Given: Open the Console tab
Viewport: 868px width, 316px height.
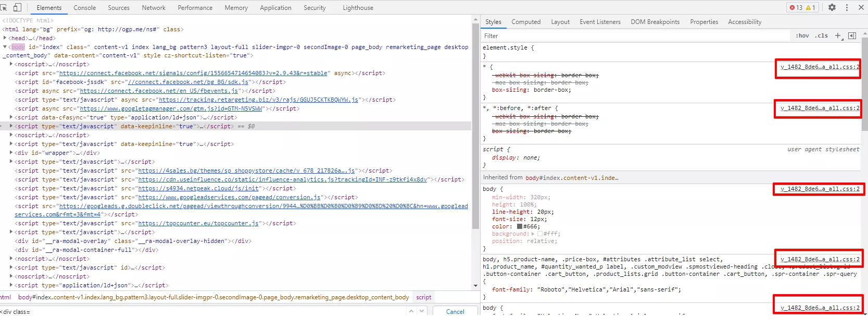Looking at the screenshot, I should [85, 8].
